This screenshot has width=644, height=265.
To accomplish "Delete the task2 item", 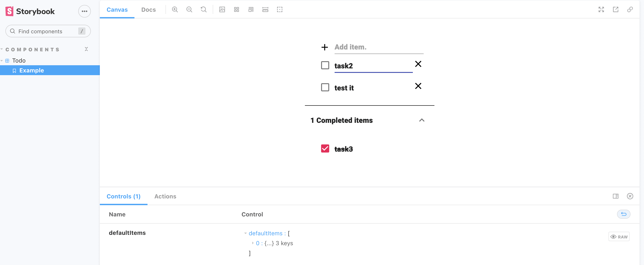I will tap(418, 64).
